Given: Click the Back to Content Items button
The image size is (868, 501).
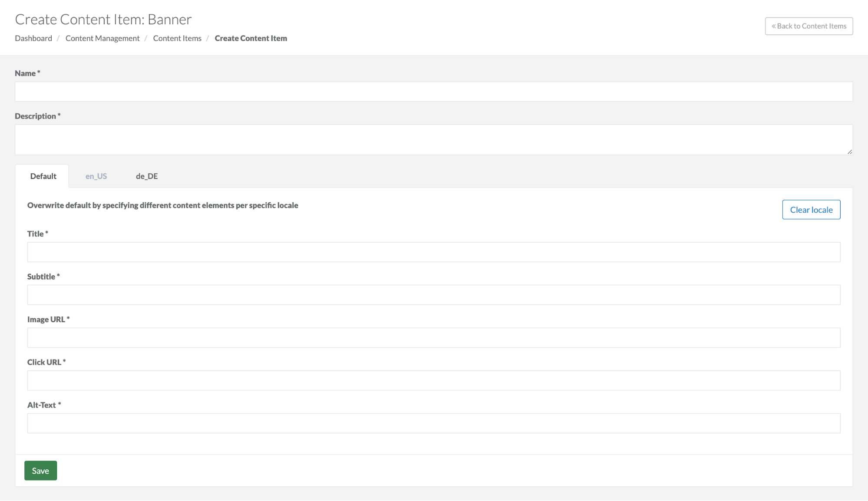Looking at the screenshot, I should pyautogui.click(x=809, y=26).
